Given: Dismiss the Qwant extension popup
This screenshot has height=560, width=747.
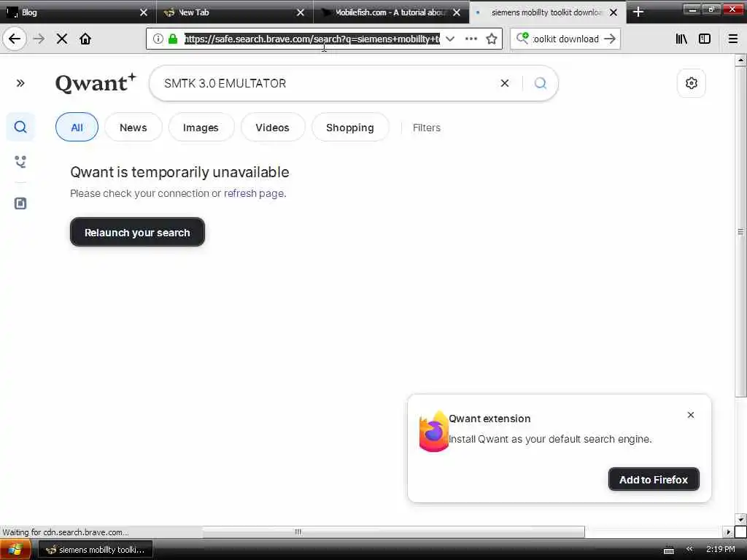Looking at the screenshot, I should pyautogui.click(x=691, y=415).
